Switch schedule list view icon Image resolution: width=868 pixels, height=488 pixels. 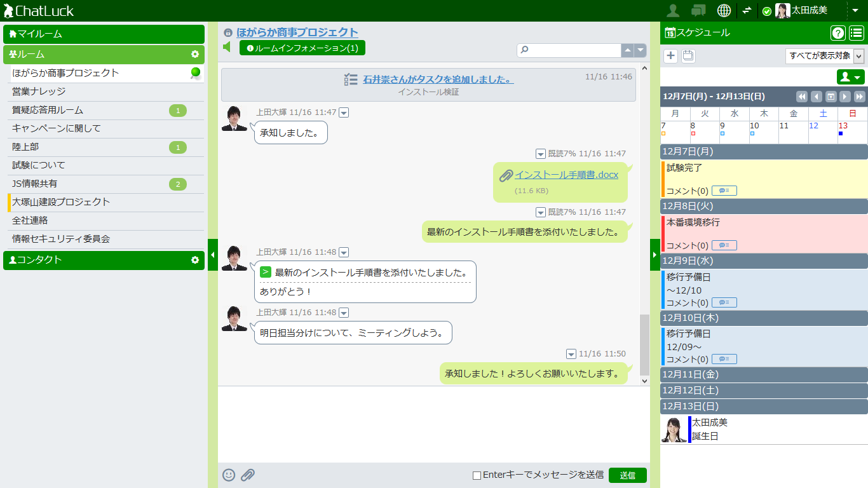pyautogui.click(x=857, y=33)
